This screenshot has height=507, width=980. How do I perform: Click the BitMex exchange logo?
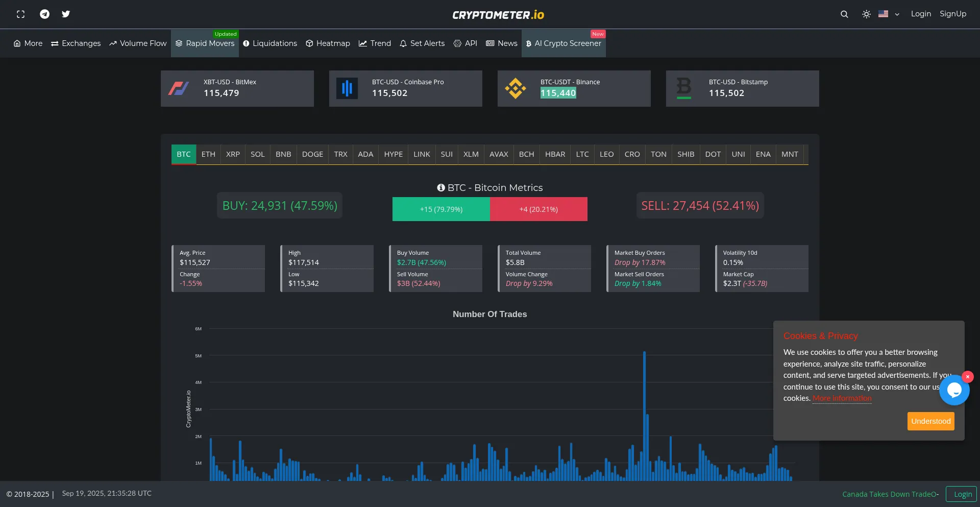[x=179, y=88]
